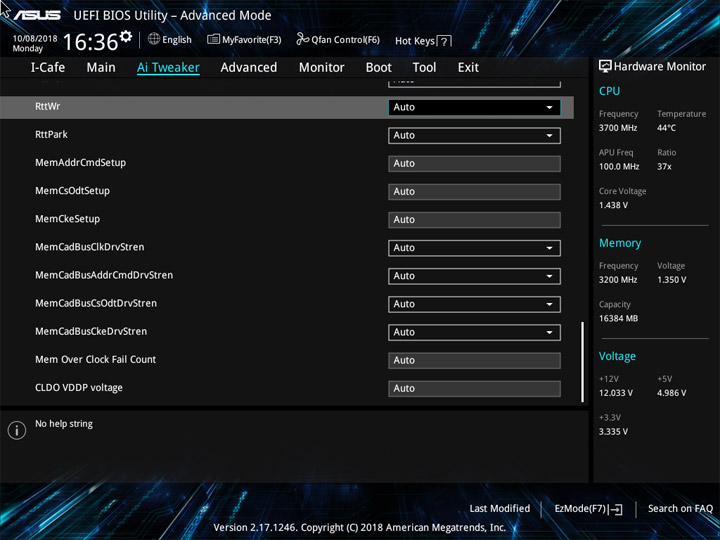Click Search on FAQ
Viewport: 720px width, 540px height.
pyautogui.click(x=680, y=508)
